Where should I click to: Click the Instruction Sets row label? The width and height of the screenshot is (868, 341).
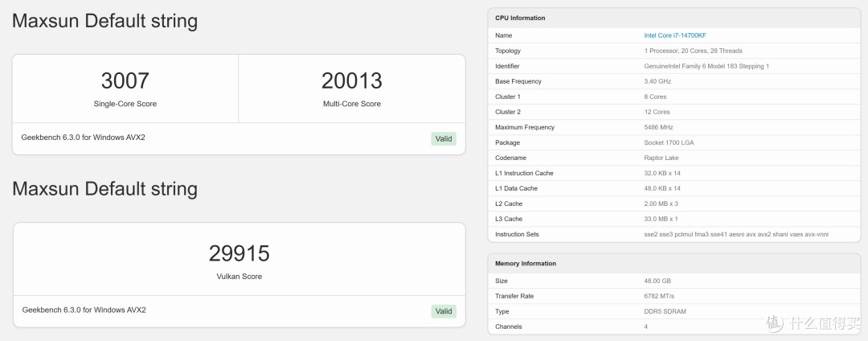pos(517,235)
